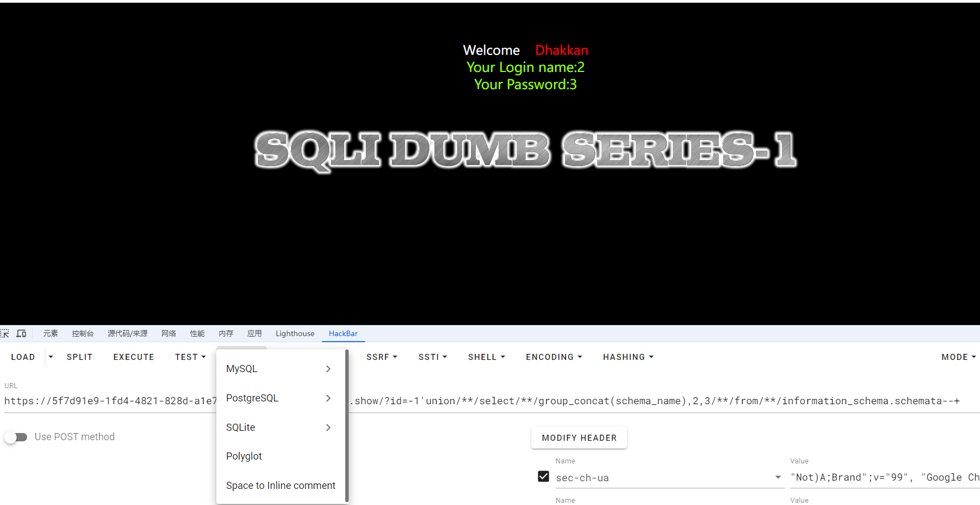Select the inspect element tool icon
980x505 pixels.
(x=5, y=333)
